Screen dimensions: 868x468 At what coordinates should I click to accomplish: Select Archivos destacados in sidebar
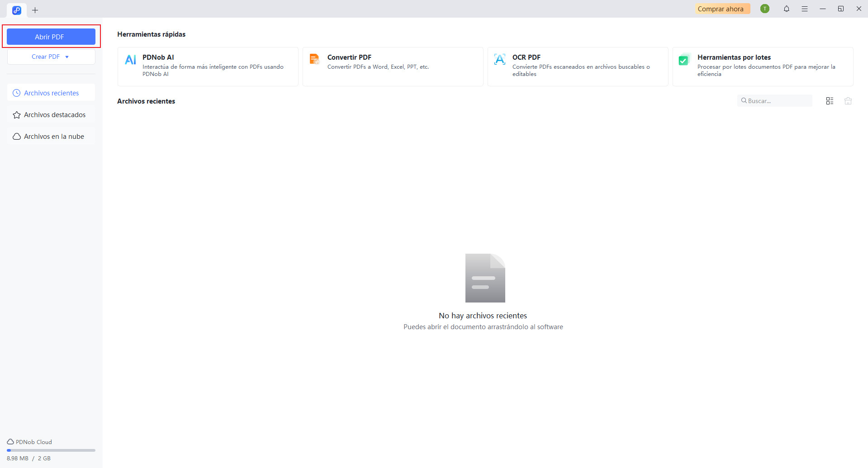(51, 114)
